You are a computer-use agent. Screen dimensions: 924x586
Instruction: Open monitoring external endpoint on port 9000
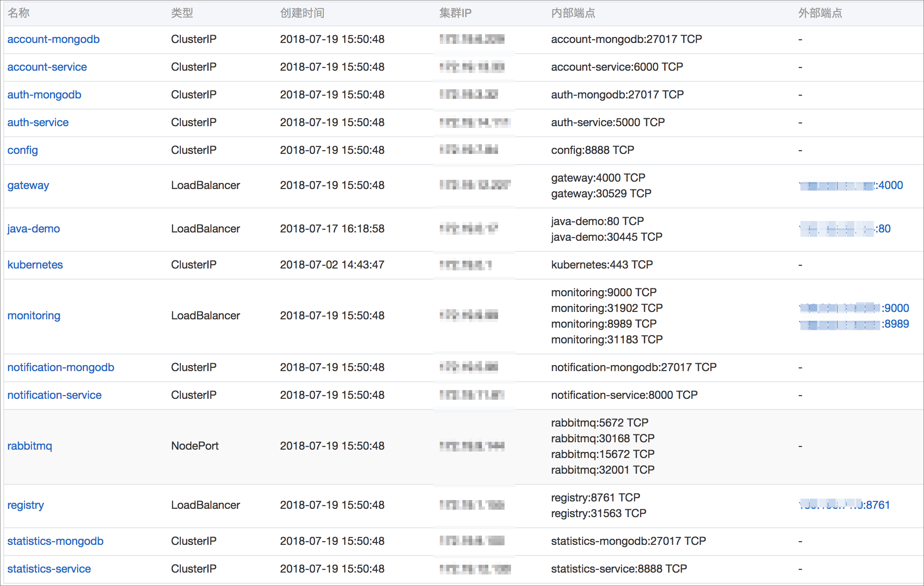pos(854,308)
